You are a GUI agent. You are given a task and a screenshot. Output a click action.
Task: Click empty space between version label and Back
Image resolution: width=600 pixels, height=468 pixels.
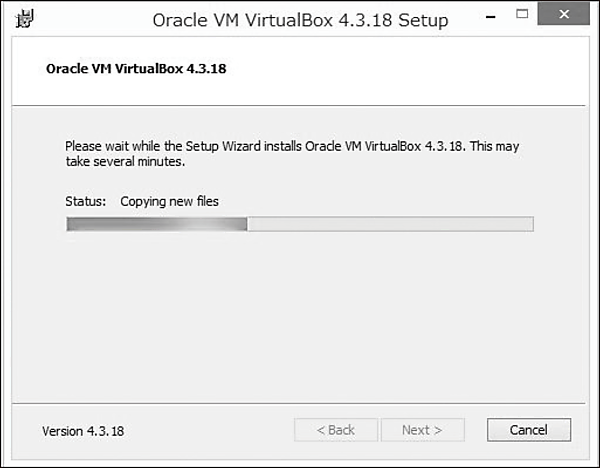tap(210, 431)
